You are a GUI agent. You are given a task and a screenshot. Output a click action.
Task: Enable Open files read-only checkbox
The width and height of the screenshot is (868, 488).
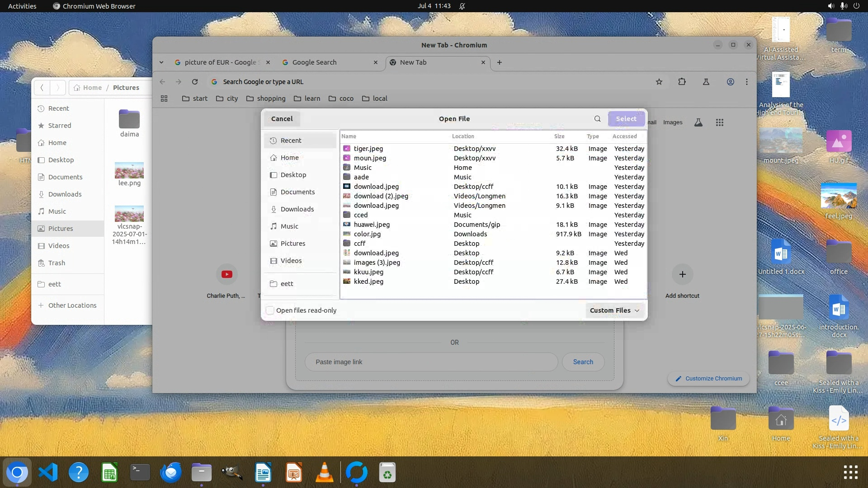click(270, 310)
